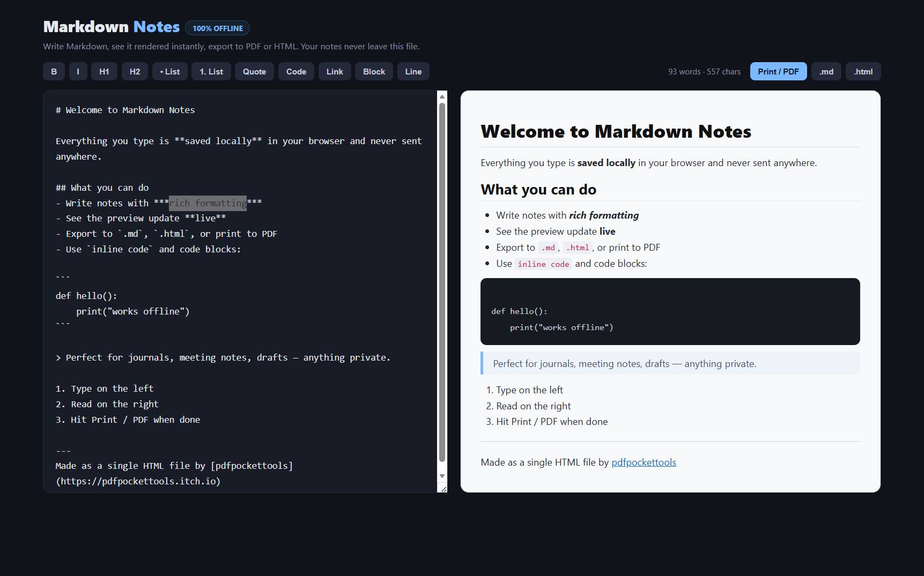Click the 100% OFFLINE badge
924x576 pixels.
(217, 28)
